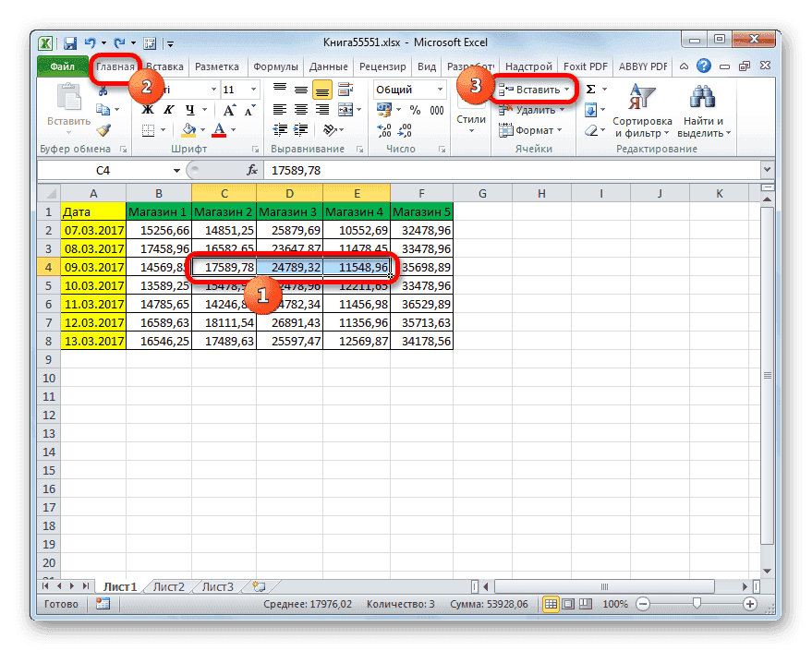
Task: Click the Merge and center icon
Action: (345, 109)
